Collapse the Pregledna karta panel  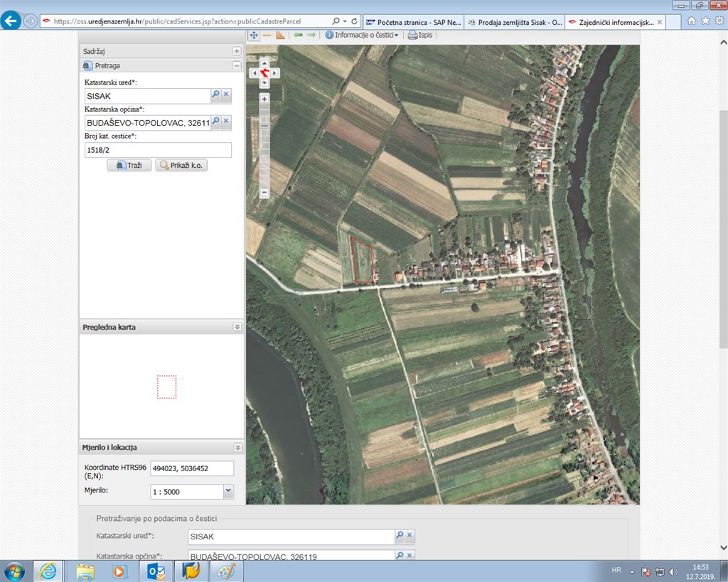pyautogui.click(x=237, y=327)
